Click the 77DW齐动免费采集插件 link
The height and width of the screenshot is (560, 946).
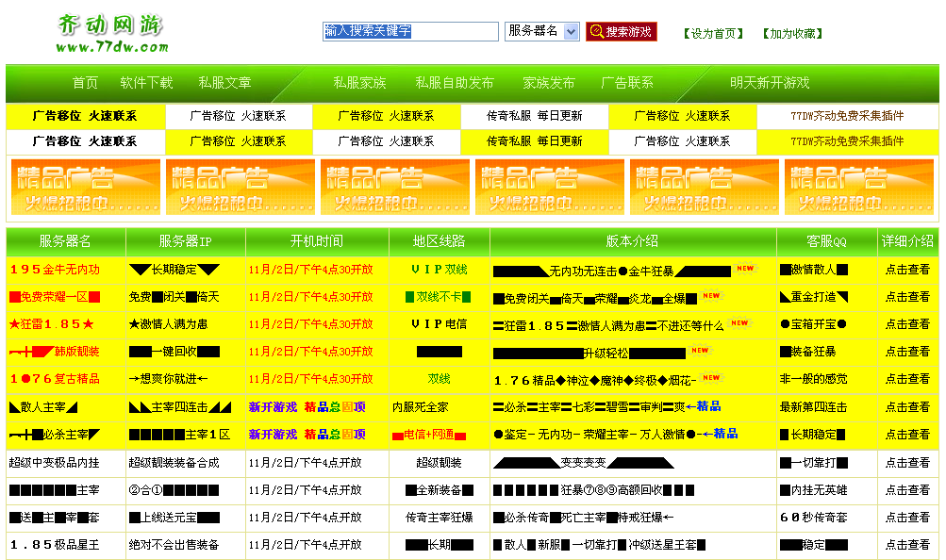847,116
